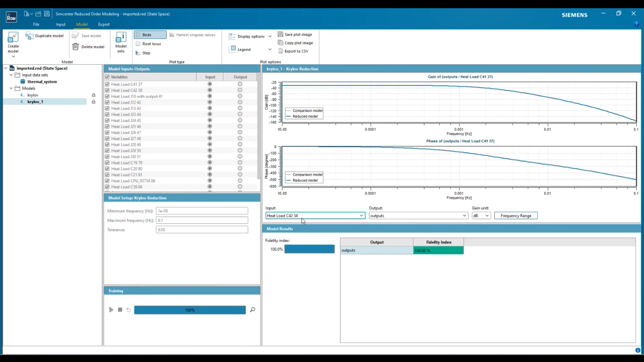Collapse the Input data sets folder
Screen dimensions: 644x362
tap(11, 75)
